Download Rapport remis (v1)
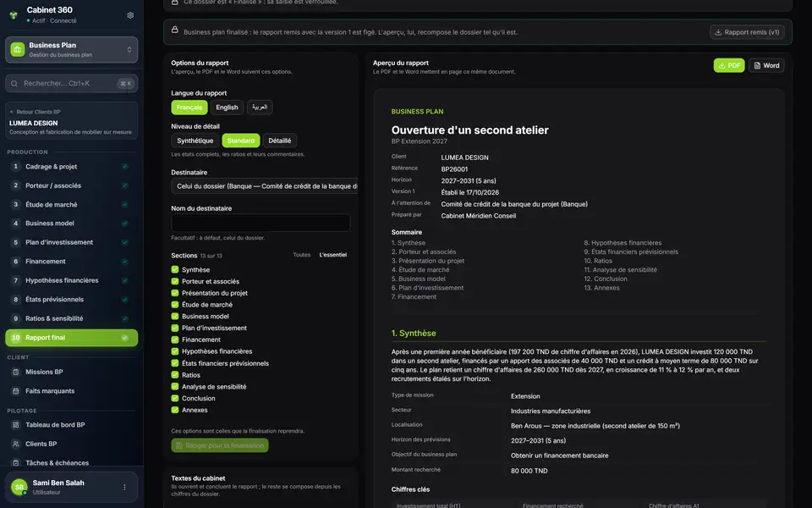This screenshot has height=508, width=812. 747,32
